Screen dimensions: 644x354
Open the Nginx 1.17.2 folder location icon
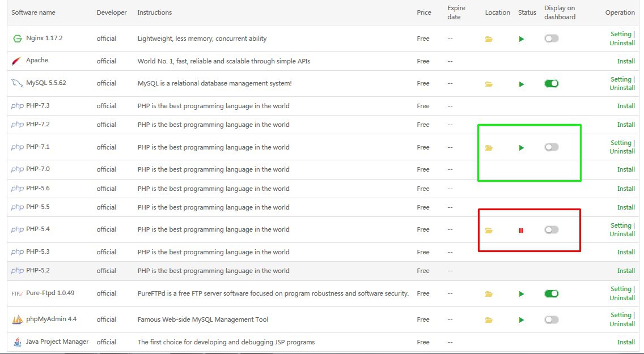489,39
